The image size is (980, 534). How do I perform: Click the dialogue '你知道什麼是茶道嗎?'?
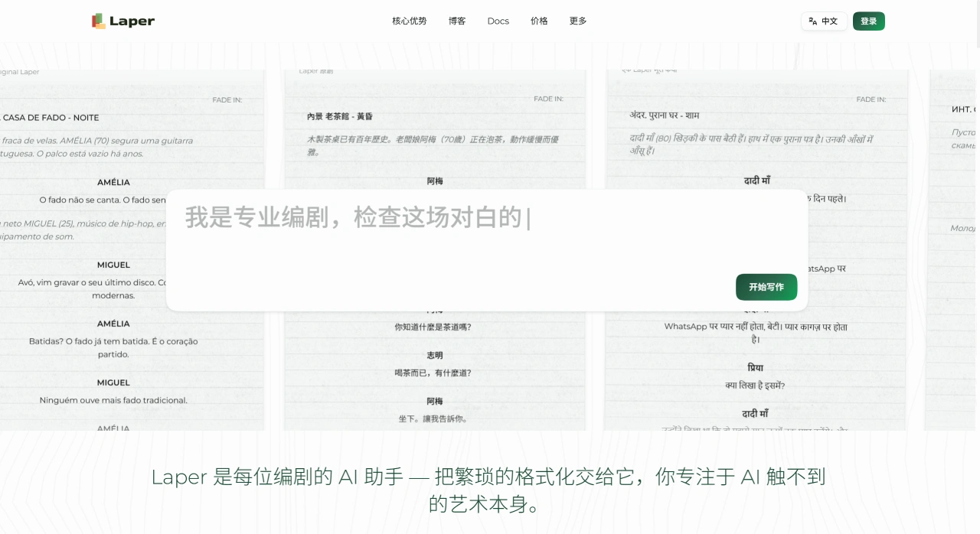coord(433,327)
